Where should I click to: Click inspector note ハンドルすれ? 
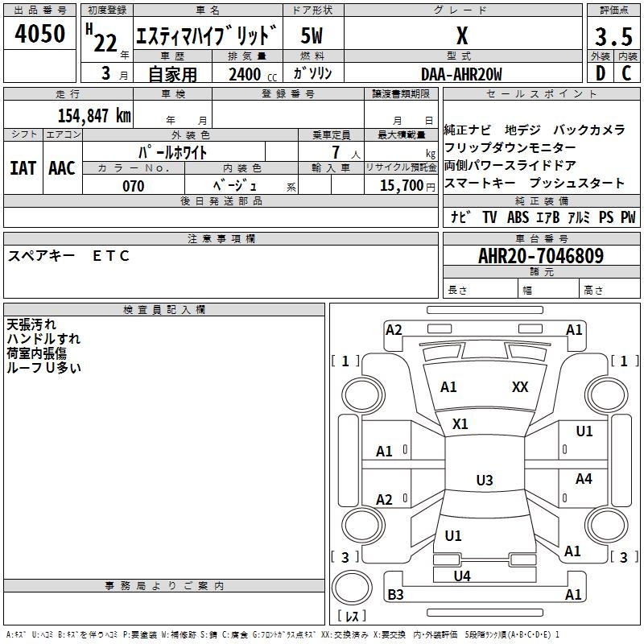(x=43, y=339)
